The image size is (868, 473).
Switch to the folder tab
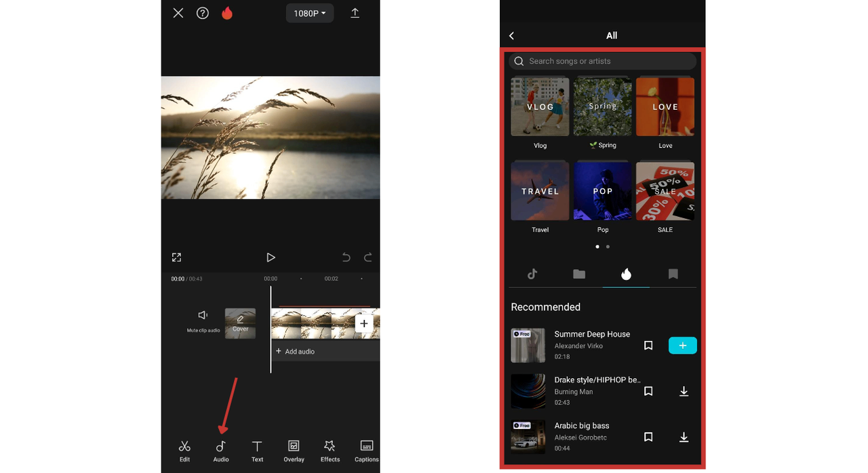(x=579, y=274)
